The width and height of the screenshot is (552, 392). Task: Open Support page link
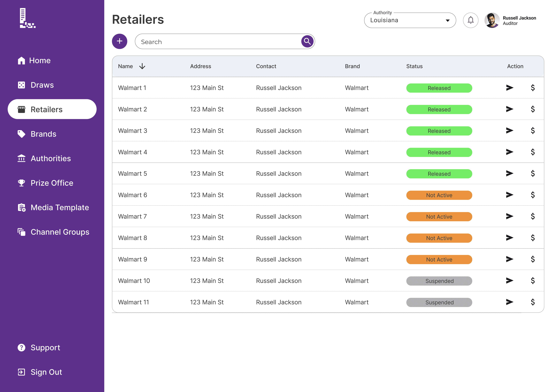tap(45, 348)
